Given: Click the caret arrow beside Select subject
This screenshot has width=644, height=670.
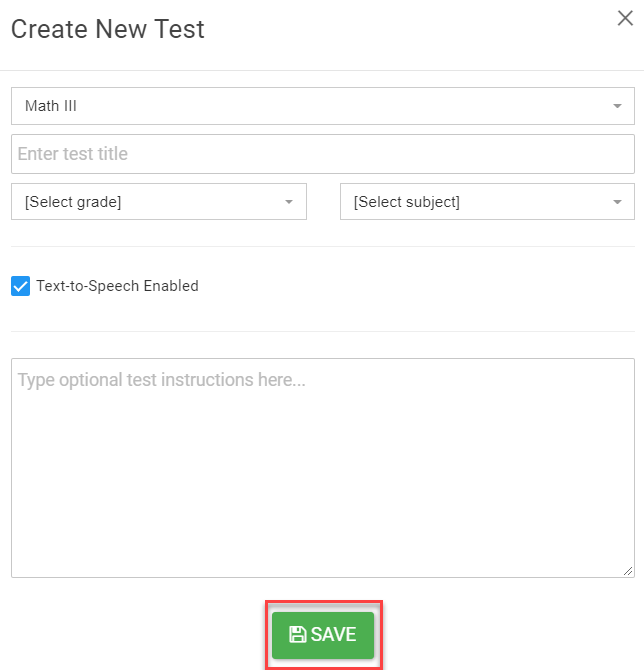Looking at the screenshot, I should tap(617, 202).
